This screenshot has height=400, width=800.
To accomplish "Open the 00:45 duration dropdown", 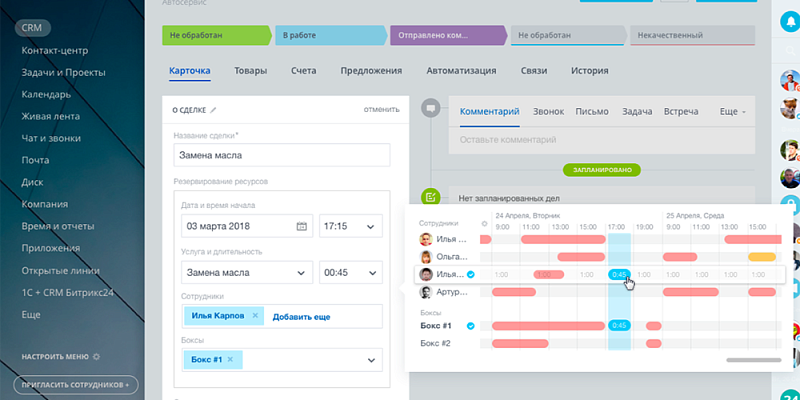I will pyautogui.click(x=350, y=273).
